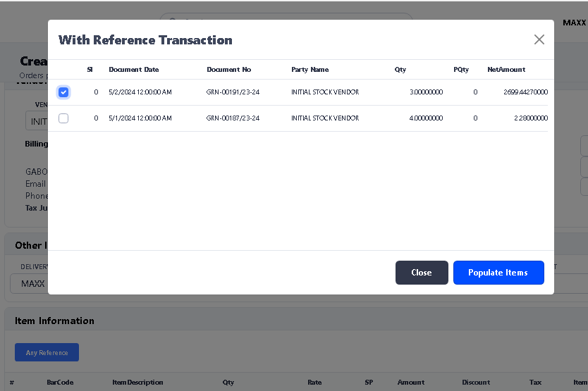Click net amount 2699.44270000
The height and width of the screenshot is (391, 588).
(525, 92)
